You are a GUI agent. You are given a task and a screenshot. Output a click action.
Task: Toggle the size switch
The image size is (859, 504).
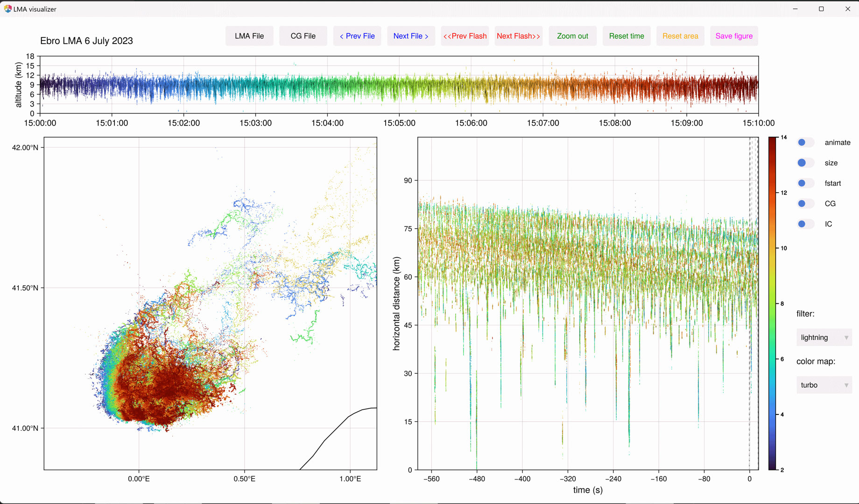[806, 163]
